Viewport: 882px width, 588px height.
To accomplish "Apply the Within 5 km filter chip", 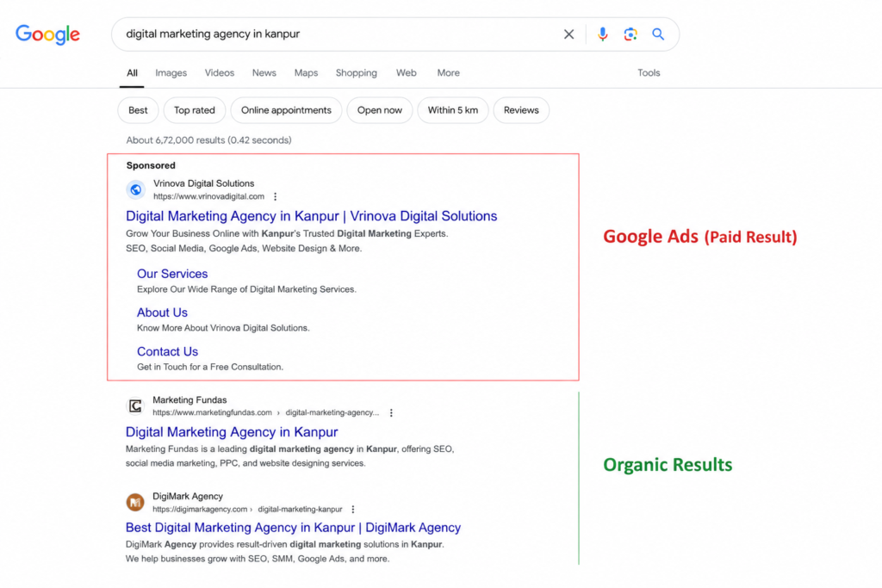I will point(453,110).
